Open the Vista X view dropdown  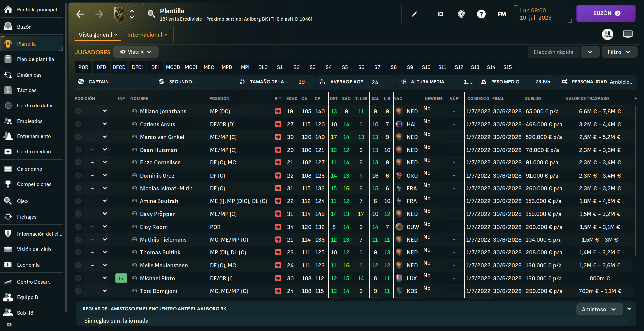pyautogui.click(x=136, y=52)
